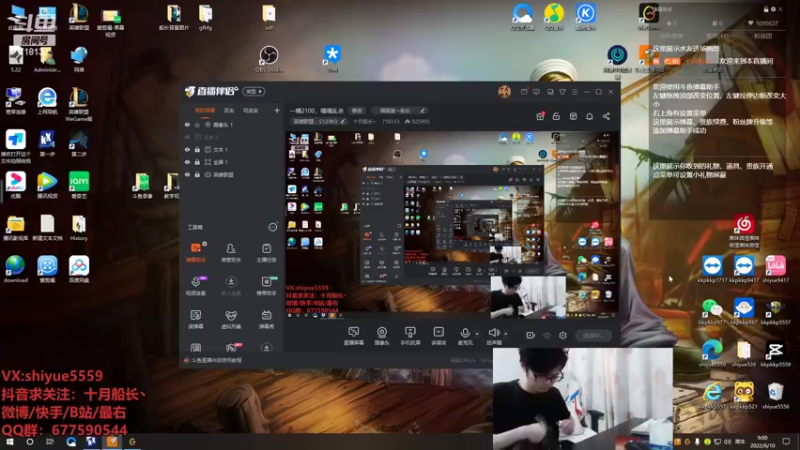800x450 pixels.
Task: Toggle visibility of 摄像头 1 layer
Action: [x=187, y=124]
